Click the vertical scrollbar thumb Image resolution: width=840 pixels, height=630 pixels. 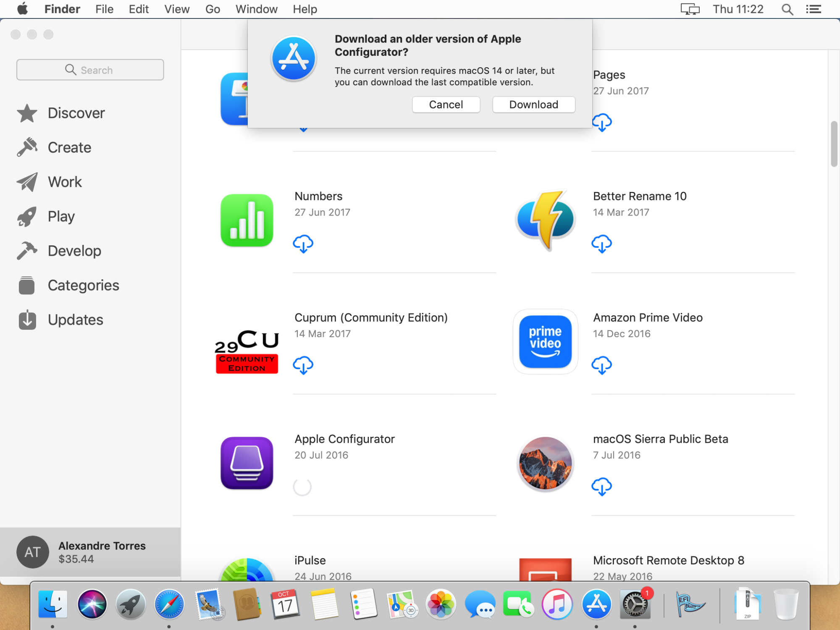(834, 144)
